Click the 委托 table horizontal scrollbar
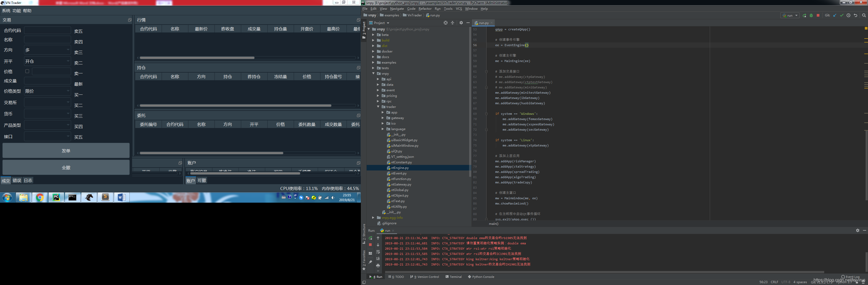The height and width of the screenshot is (285, 868). 212,153
